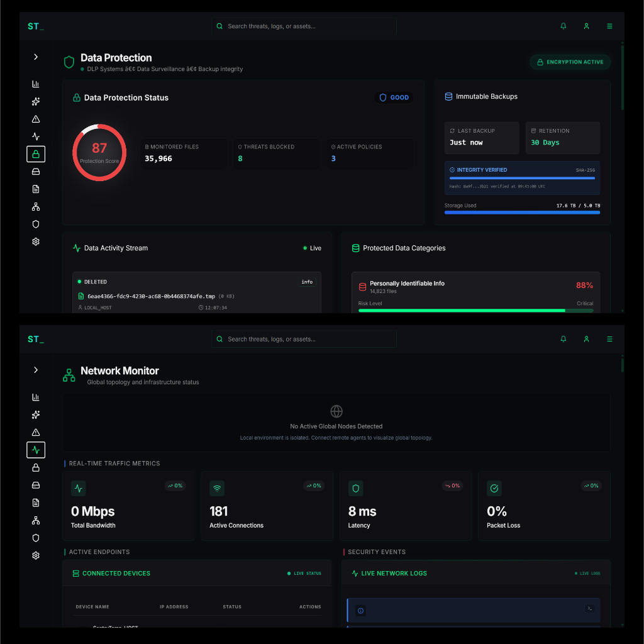This screenshot has width=644, height=644.
Task: Open hard drive icon in Data Protection sidebar
Action: [x=36, y=172]
